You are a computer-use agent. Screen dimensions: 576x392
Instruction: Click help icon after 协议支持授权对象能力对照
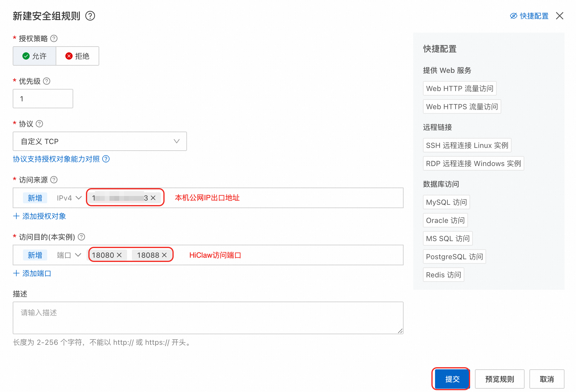pyautogui.click(x=106, y=159)
